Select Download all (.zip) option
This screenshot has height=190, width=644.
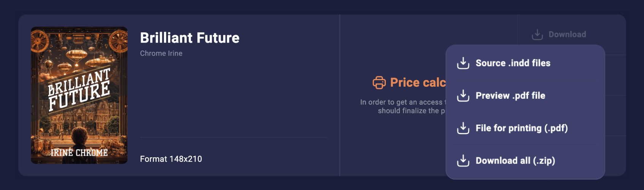(515, 161)
